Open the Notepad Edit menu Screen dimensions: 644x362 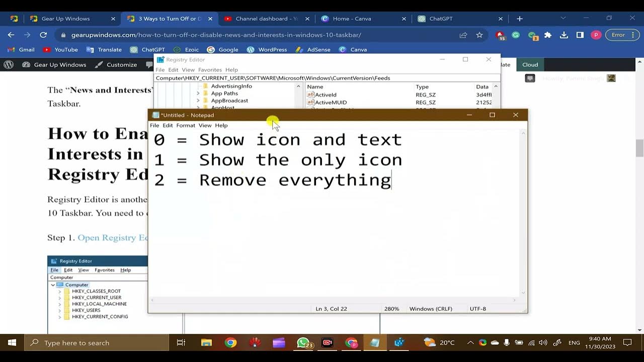(168, 125)
